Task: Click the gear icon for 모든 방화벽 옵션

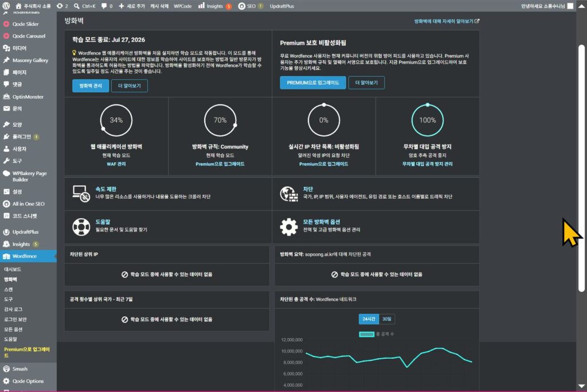Action: tap(289, 227)
